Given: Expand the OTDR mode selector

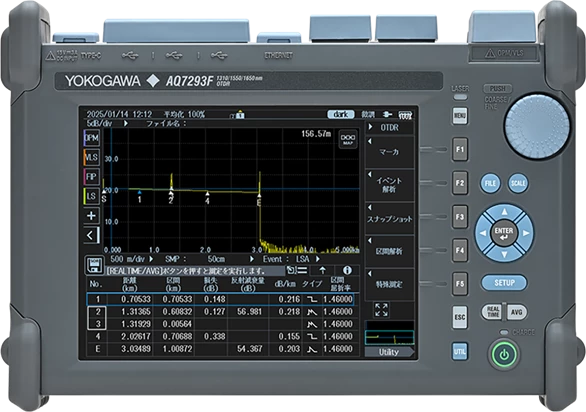Looking at the screenshot, I should click(389, 127).
